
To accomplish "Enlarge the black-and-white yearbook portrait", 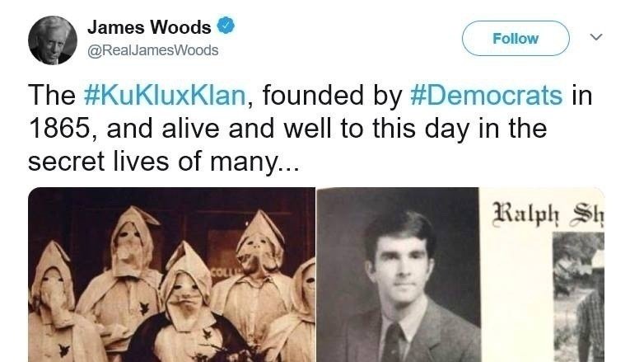I will point(398,275).
